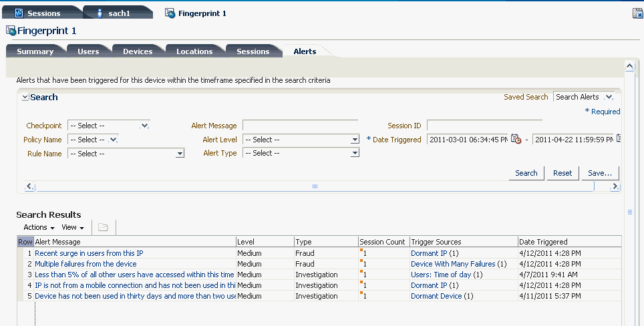
Task: Click the Trigger Sources column header
Action: [464, 242]
